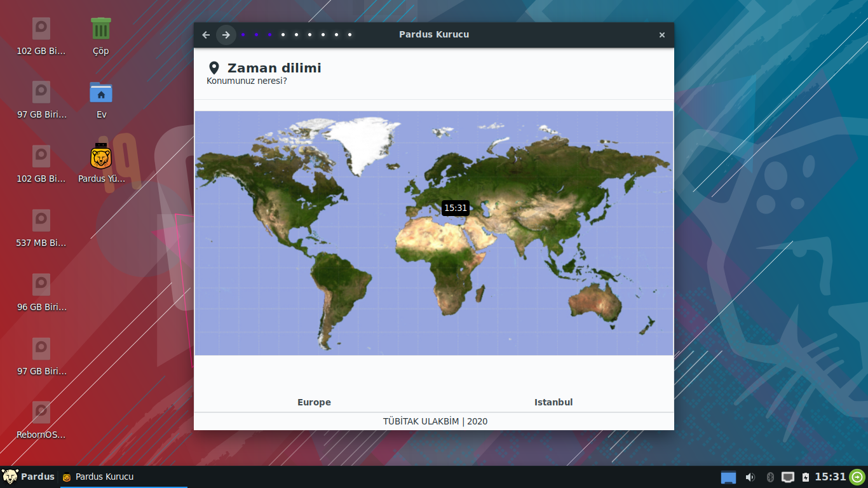Close the Pardus Kurucu window

coord(662,35)
